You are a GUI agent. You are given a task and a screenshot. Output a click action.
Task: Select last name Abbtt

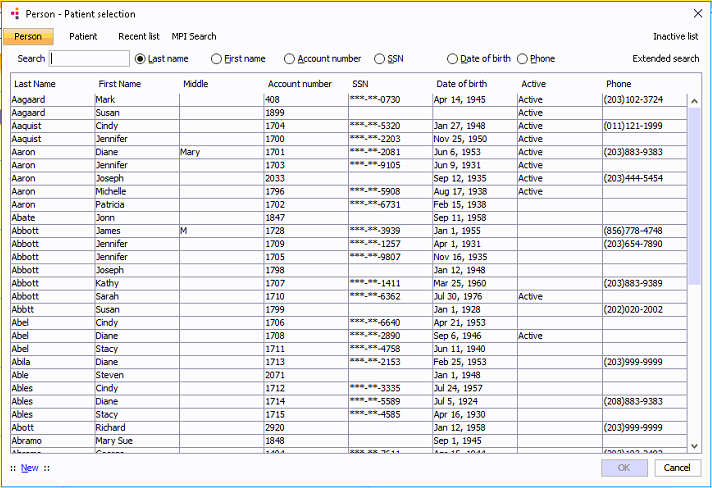(23, 310)
